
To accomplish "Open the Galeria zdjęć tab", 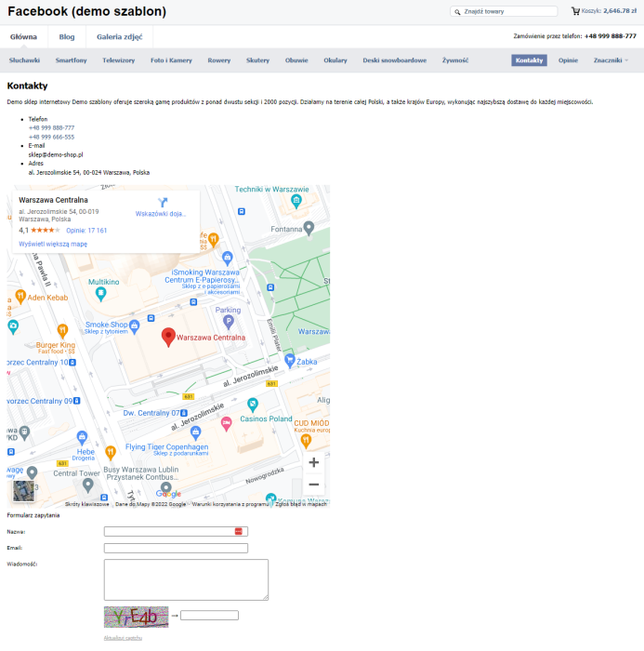I will tap(119, 37).
